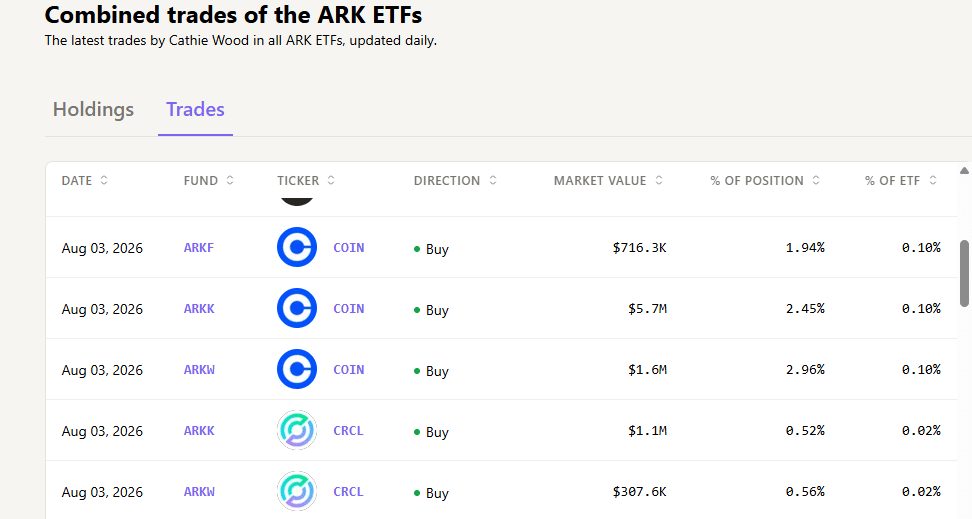Select the Trades tab

[195, 109]
